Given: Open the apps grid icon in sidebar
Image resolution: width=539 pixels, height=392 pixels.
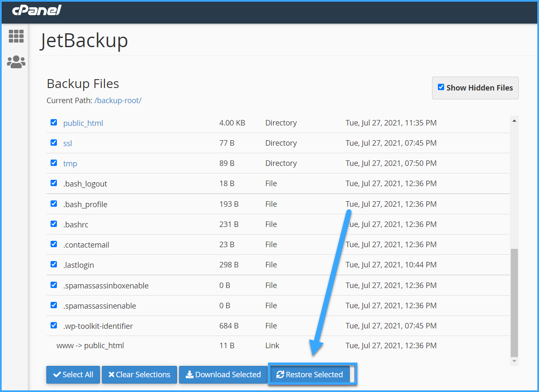Looking at the screenshot, I should [x=16, y=36].
